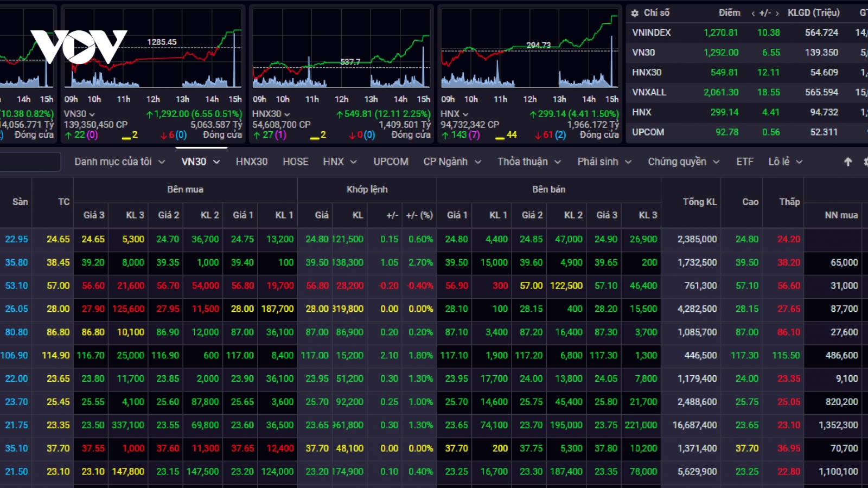Click the VN30 intraday chart
This screenshot has width=868, height=488.
click(x=153, y=49)
